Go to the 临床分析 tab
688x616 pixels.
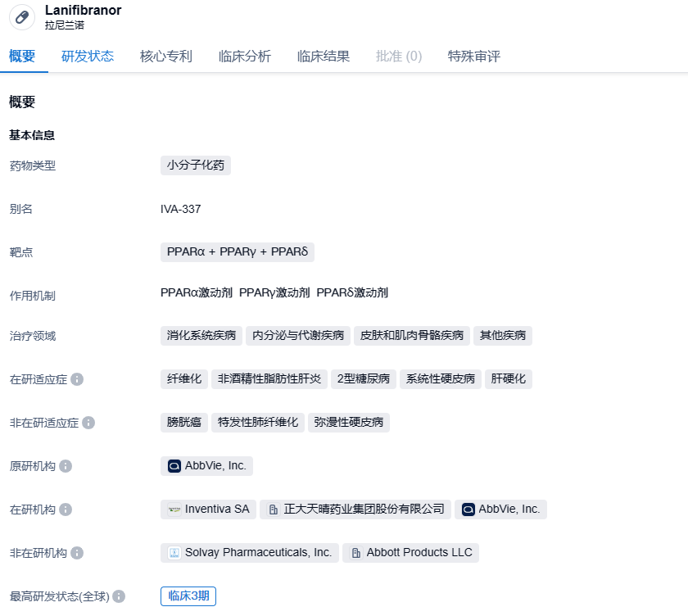(x=245, y=57)
